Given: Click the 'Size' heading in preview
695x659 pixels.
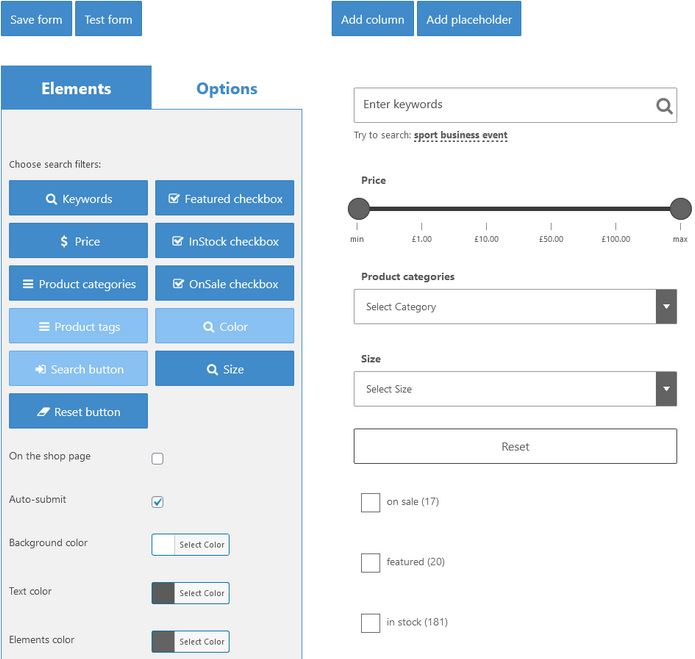Looking at the screenshot, I should tap(371, 359).
